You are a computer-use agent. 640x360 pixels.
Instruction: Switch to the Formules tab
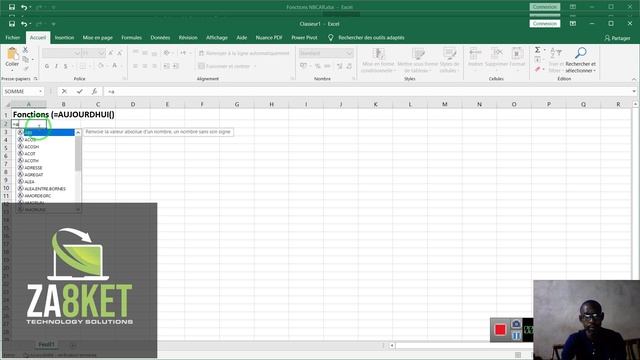coord(131,38)
